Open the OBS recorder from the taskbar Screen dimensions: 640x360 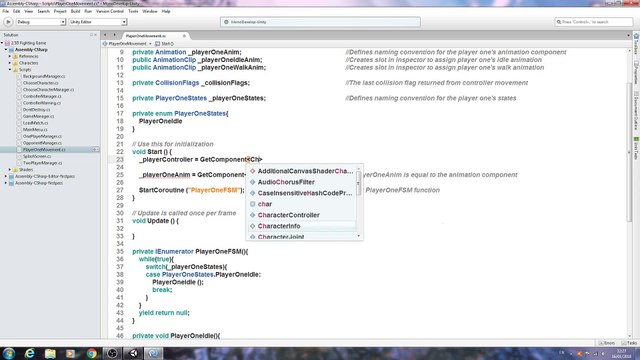112,353
